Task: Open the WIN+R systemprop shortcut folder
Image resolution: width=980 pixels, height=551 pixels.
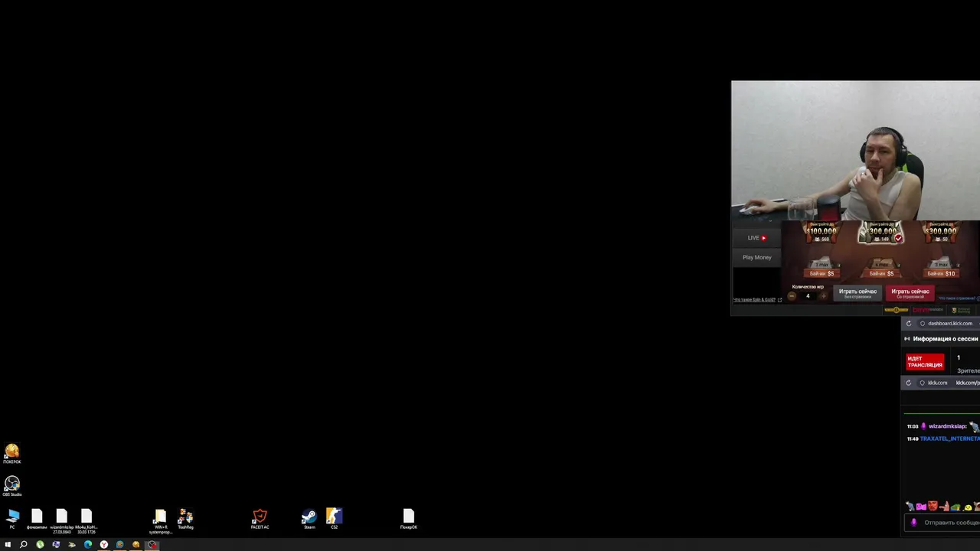Action: tap(160, 520)
